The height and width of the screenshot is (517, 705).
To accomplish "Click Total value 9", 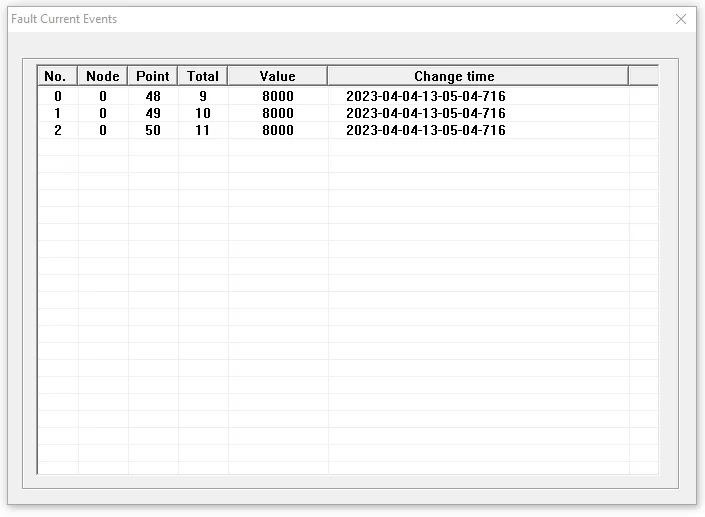I will tap(203, 96).
